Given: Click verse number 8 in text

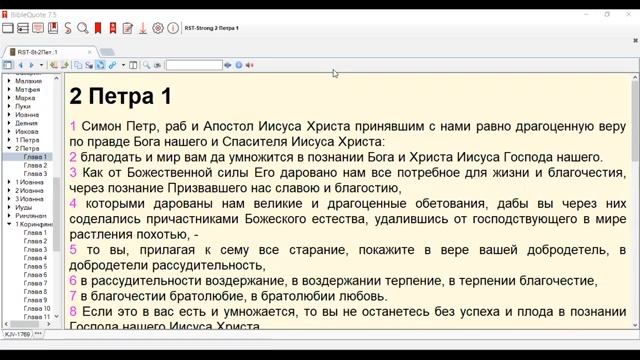Looking at the screenshot, I should [x=73, y=311].
